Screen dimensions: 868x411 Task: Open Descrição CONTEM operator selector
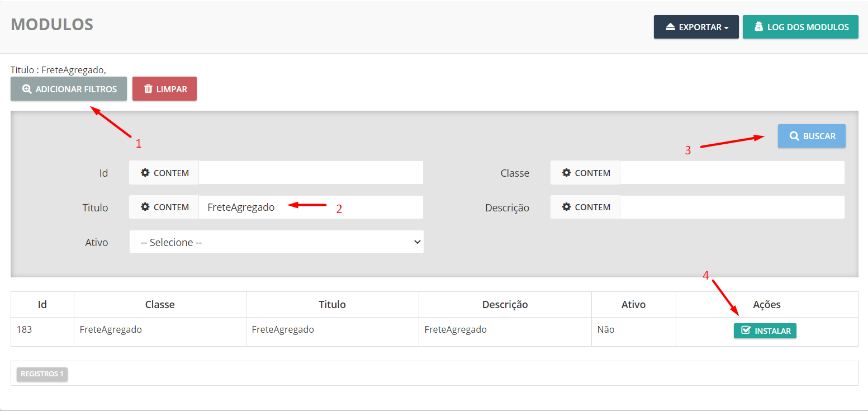[585, 207]
